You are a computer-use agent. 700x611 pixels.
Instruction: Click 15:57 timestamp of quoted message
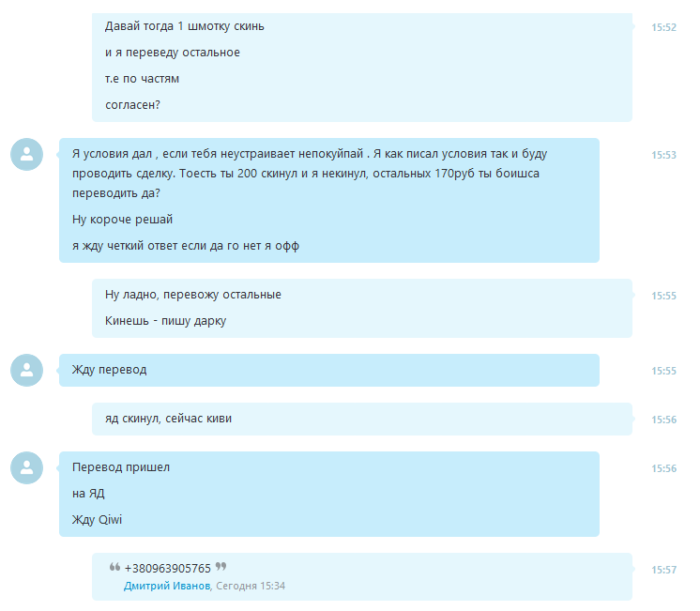663,570
